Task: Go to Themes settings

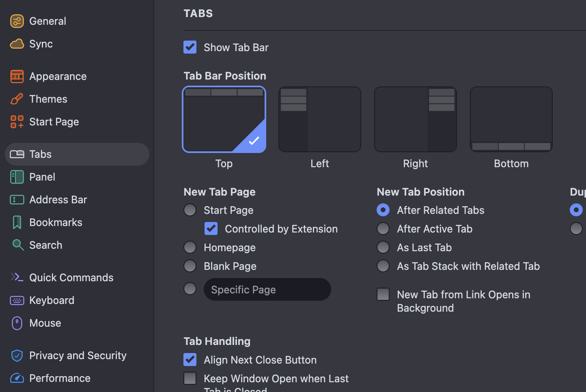Action: [x=48, y=99]
